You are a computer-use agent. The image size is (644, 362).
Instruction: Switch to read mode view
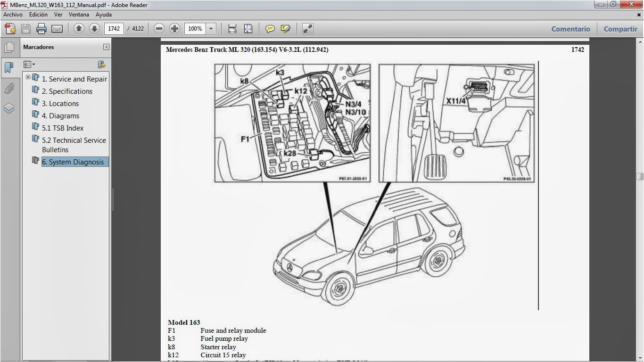tap(308, 29)
